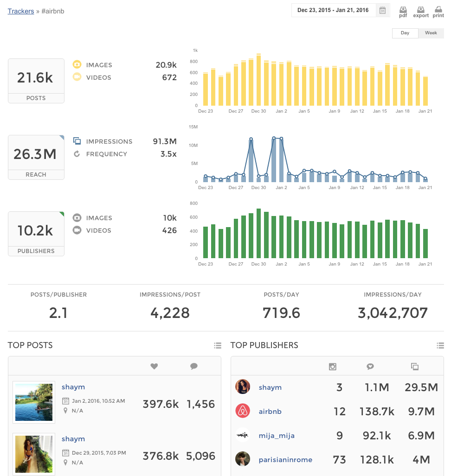Click the airbnb logo avatar

[x=243, y=411]
